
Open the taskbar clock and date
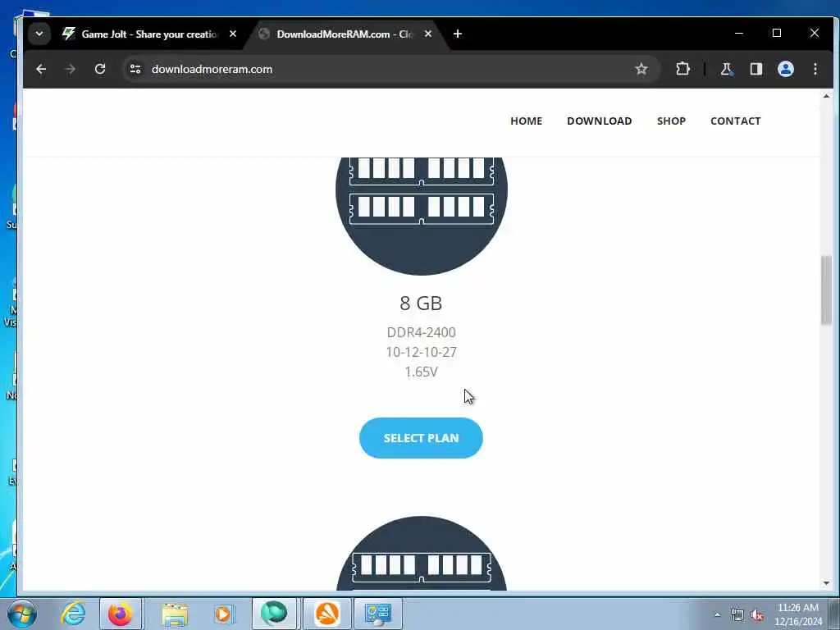point(798,614)
